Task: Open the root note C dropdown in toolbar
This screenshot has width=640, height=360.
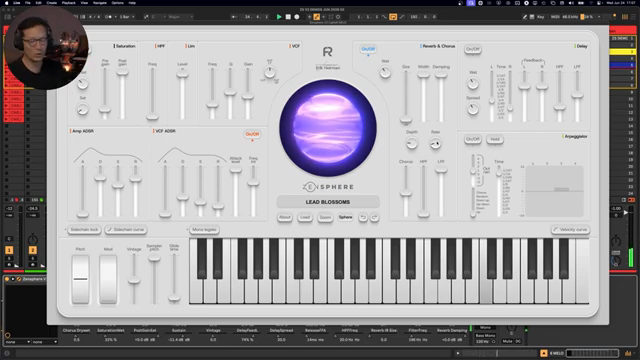Action: pyautogui.click(x=158, y=17)
